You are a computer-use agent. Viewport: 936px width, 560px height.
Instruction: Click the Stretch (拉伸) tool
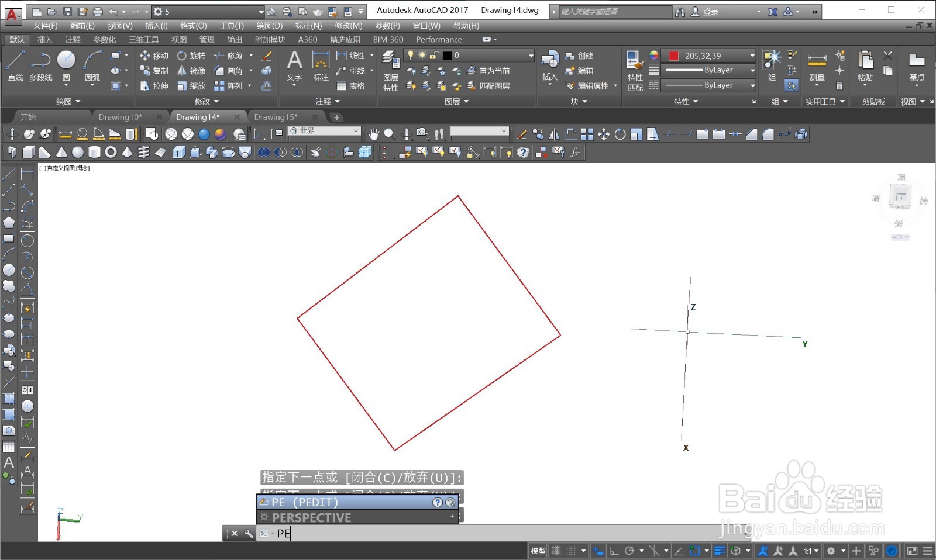(154, 86)
